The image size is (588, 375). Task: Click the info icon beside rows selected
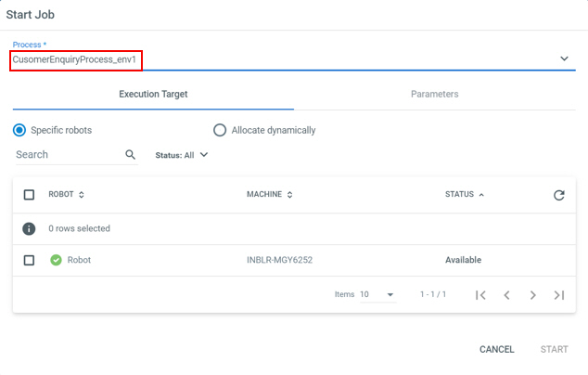tap(29, 228)
